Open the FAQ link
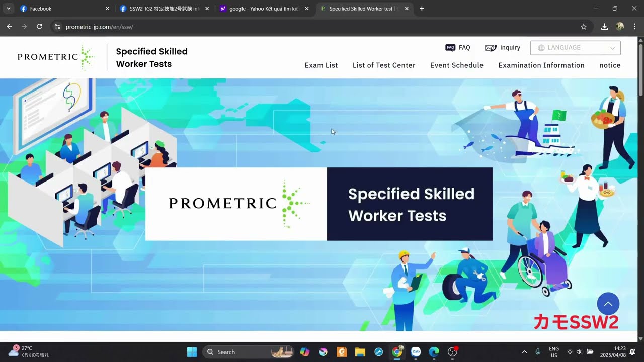The width and height of the screenshot is (644, 362). (x=458, y=48)
